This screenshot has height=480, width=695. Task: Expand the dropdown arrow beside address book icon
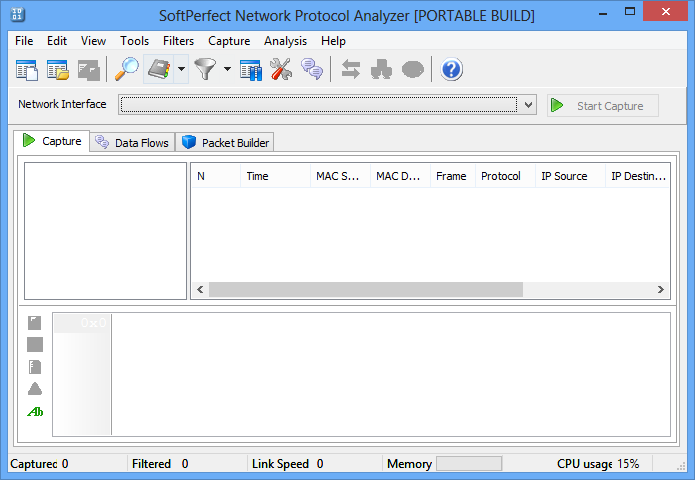(x=181, y=69)
